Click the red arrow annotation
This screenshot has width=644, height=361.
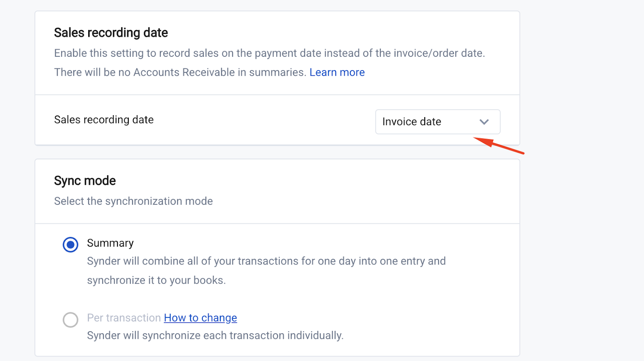[x=499, y=145]
